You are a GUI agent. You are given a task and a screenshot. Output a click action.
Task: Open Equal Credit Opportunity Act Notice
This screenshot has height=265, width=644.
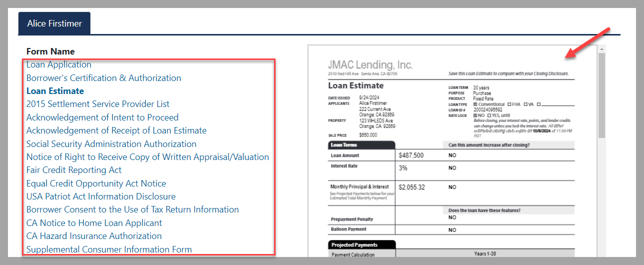tap(96, 183)
